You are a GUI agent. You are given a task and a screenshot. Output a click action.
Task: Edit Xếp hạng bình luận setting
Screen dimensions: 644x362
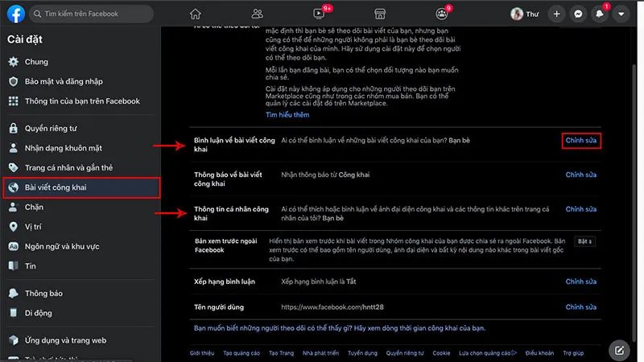580,282
